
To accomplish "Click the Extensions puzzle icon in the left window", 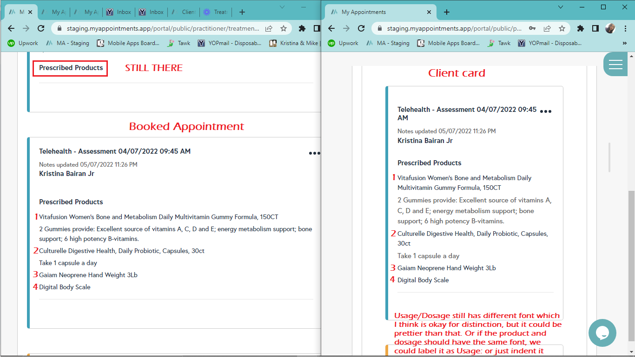I will coord(302,28).
